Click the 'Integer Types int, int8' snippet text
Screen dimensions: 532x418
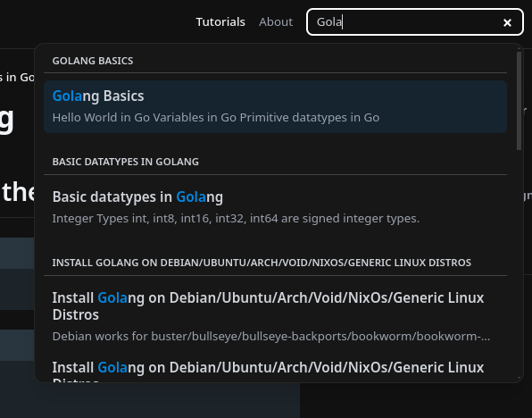coord(236,218)
